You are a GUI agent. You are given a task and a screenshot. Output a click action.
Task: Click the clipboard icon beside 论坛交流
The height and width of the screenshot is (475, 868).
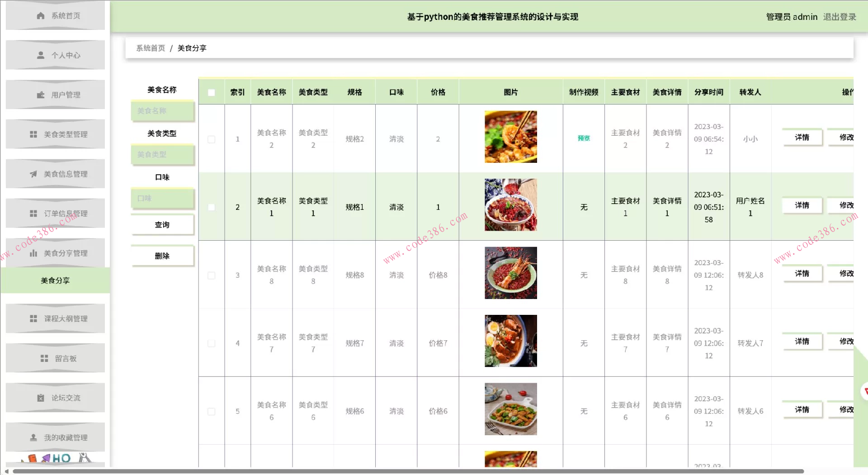[x=41, y=398]
